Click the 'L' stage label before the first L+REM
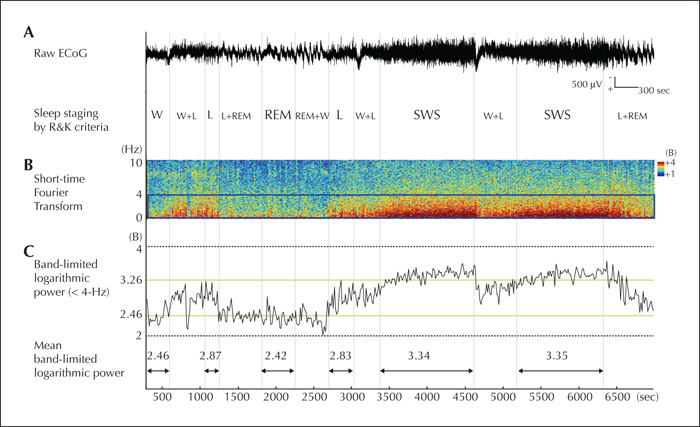The image size is (700, 427). pos(210,115)
